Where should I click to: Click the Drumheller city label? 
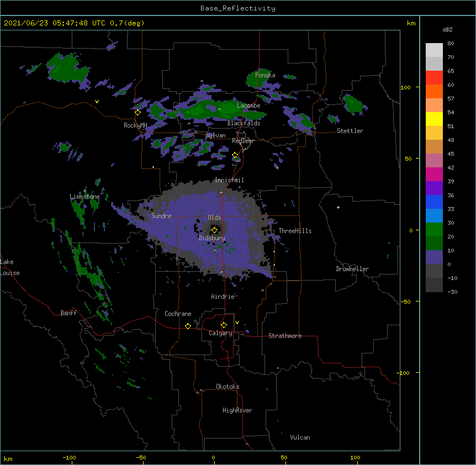point(352,269)
